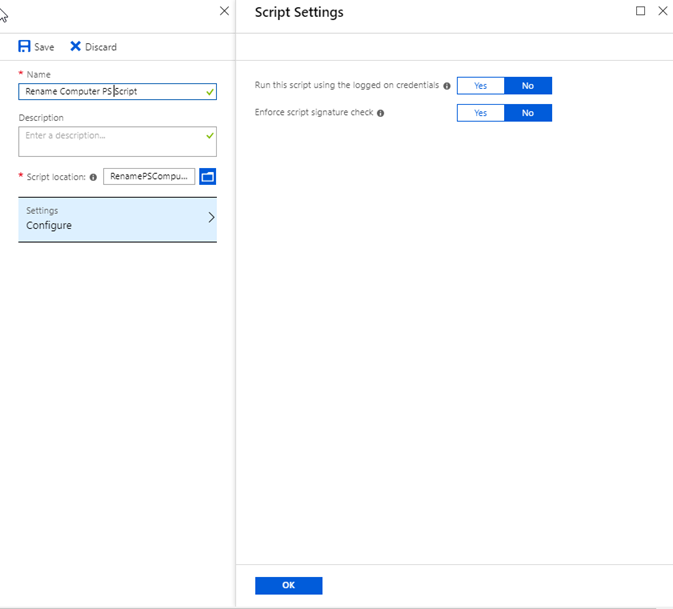Image resolution: width=673 pixels, height=609 pixels.
Task: Click the OK button
Action: click(288, 585)
